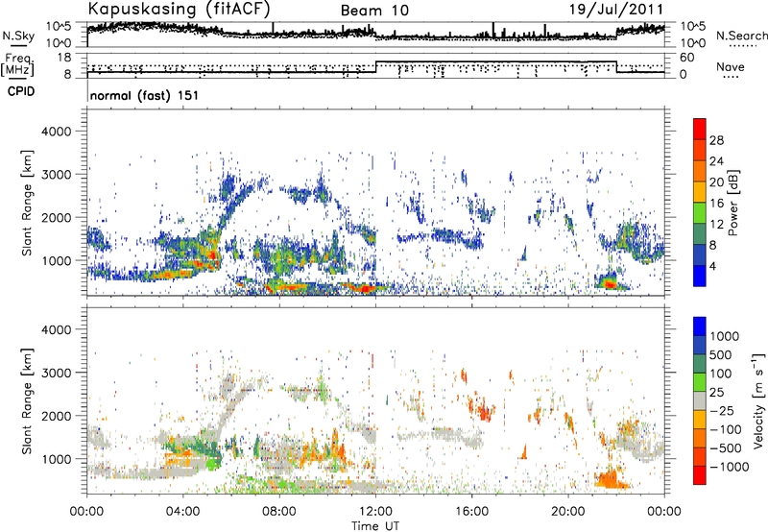This screenshot has height=532, width=768.
Task: Click Slant Range label of velocity panel
Action: coord(27,400)
